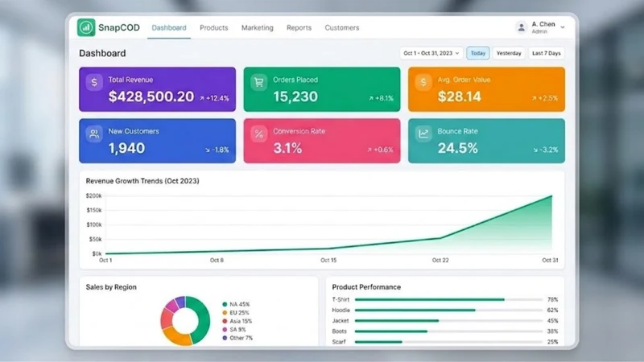Screen dimensions: 644x362
Task: Click the A. Chen user name
Action: [543, 24]
